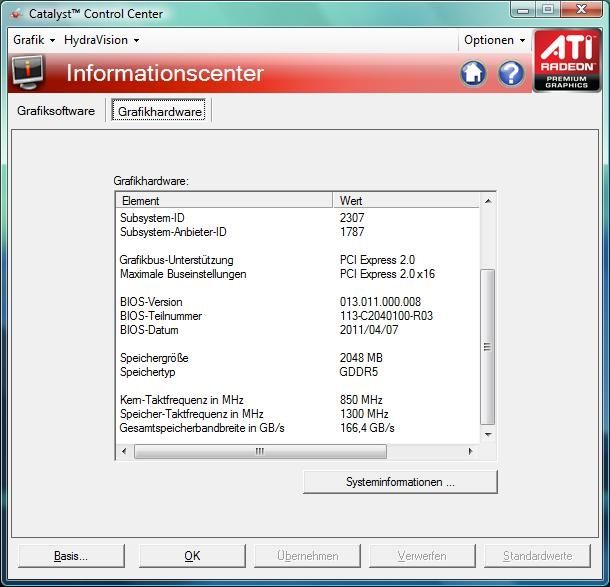The image size is (610, 587).
Task: Click the vertical scrollbar thumb
Action: click(487, 347)
